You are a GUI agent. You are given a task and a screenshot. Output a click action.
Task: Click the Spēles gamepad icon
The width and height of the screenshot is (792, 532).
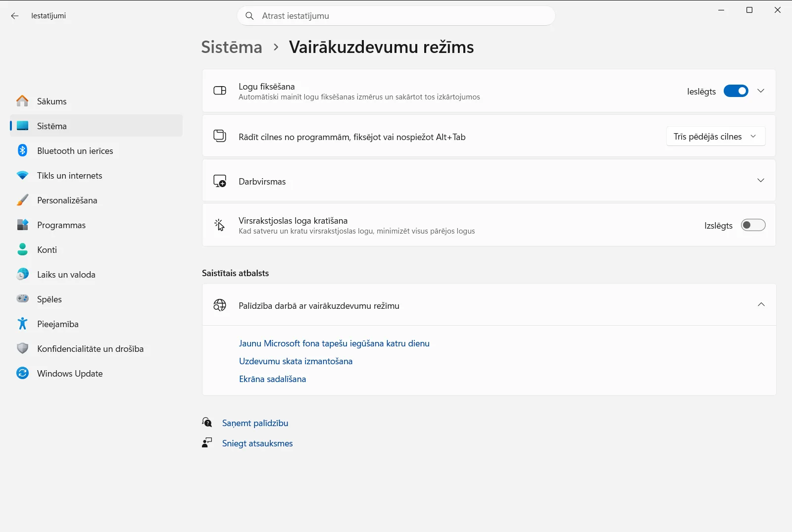(22, 298)
